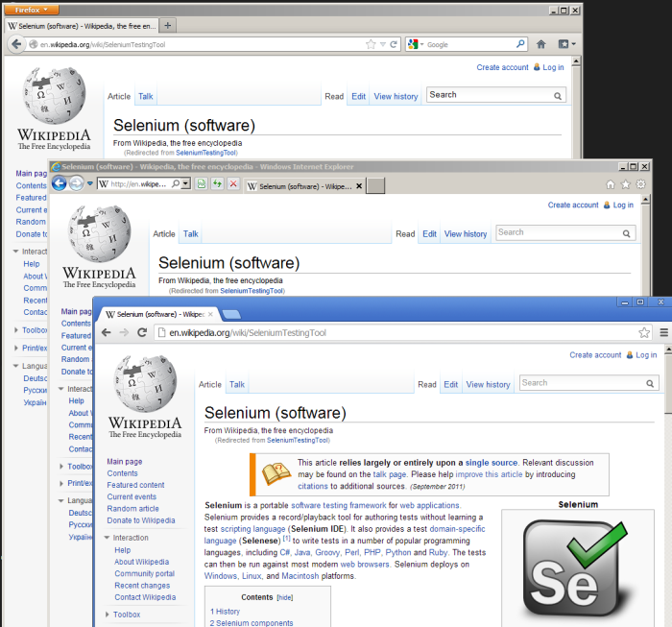This screenshot has width=672, height=627.
Task: Open View history tab in Internet Explorer window
Action: (x=466, y=234)
